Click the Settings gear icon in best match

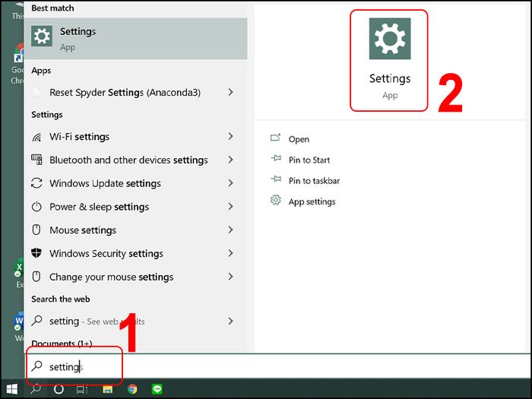coord(42,36)
